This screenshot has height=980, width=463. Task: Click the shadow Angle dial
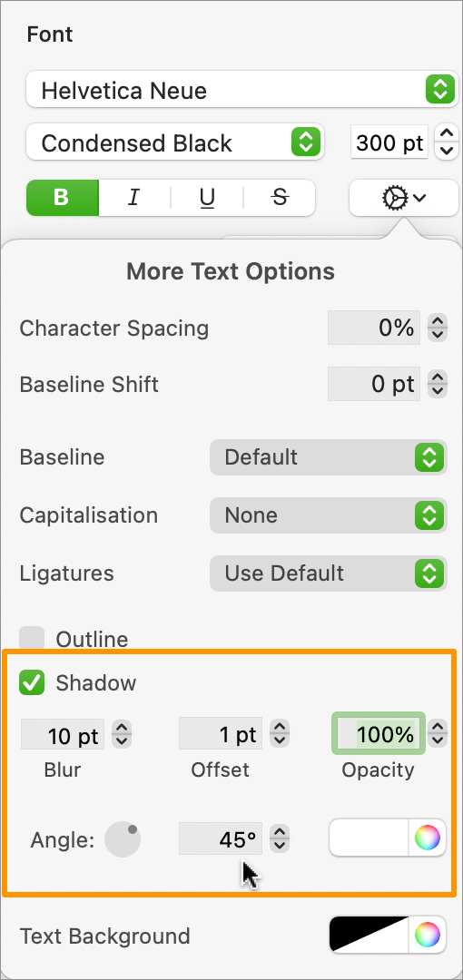click(x=123, y=840)
